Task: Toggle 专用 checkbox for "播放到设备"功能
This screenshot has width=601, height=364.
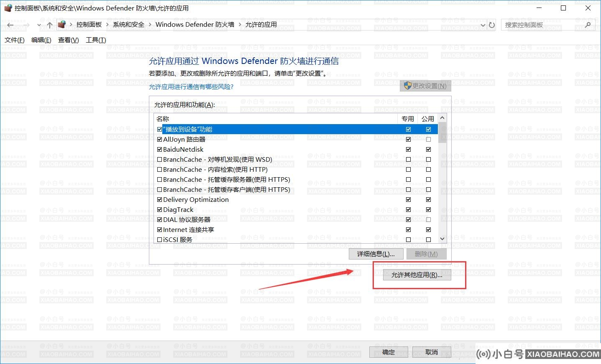Action: pos(408,130)
